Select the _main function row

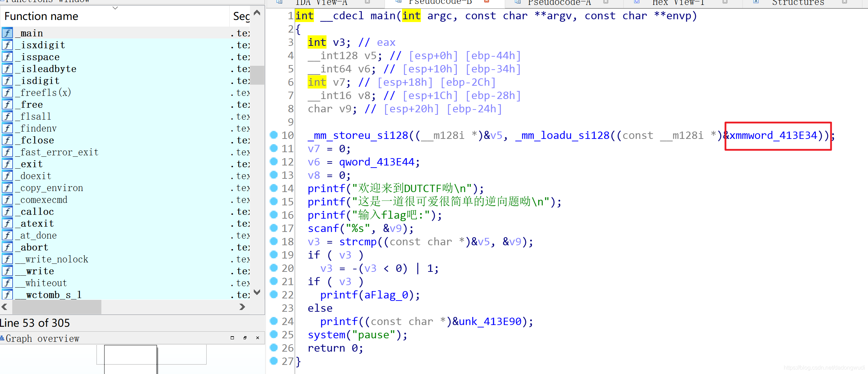pos(125,33)
